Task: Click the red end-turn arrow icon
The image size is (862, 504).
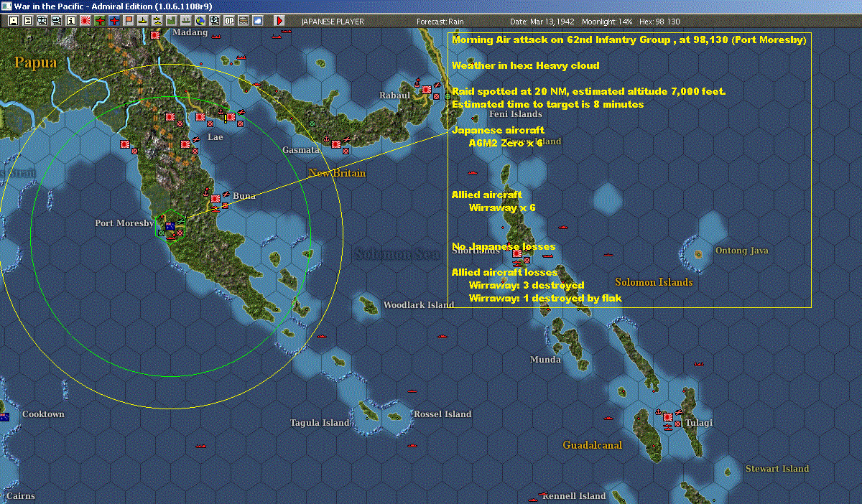Action: click(x=279, y=21)
